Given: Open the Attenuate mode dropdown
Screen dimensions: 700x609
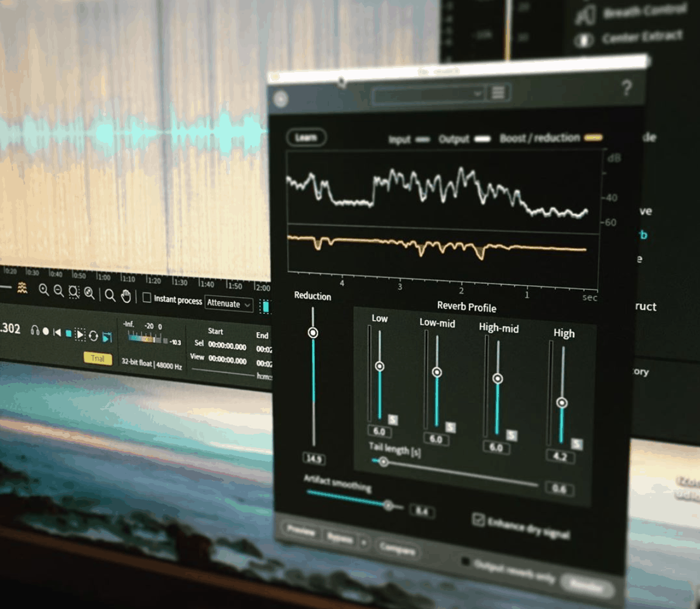Looking at the screenshot, I should (x=229, y=304).
